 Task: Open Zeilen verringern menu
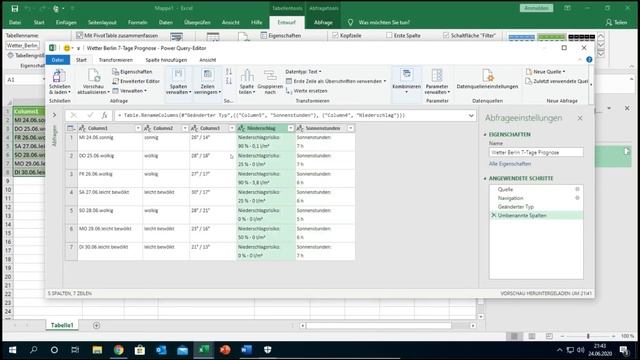(207, 82)
